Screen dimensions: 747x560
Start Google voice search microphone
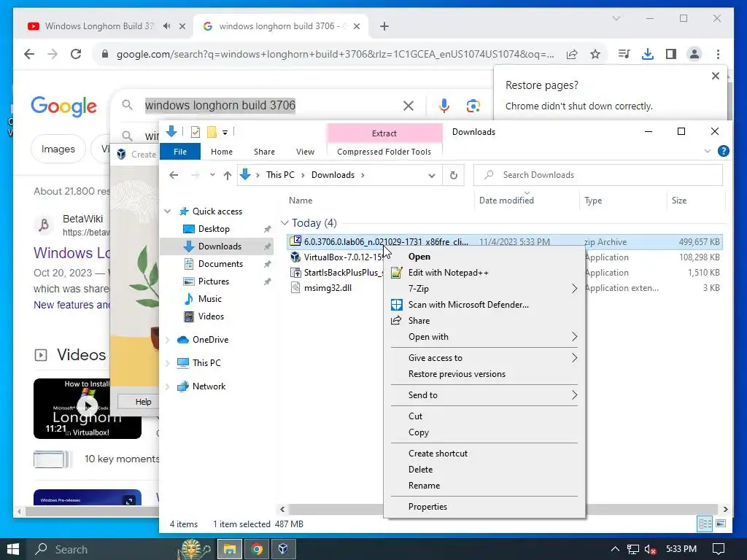(x=444, y=105)
